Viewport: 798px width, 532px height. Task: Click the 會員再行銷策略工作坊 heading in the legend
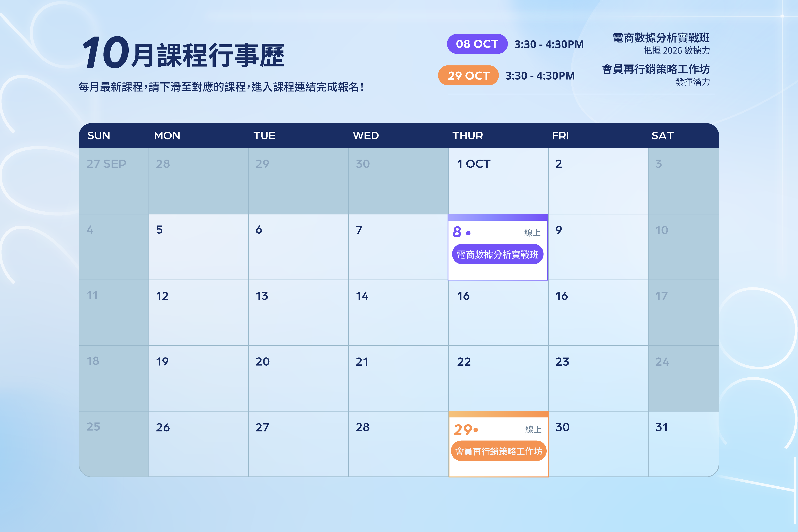(656, 69)
